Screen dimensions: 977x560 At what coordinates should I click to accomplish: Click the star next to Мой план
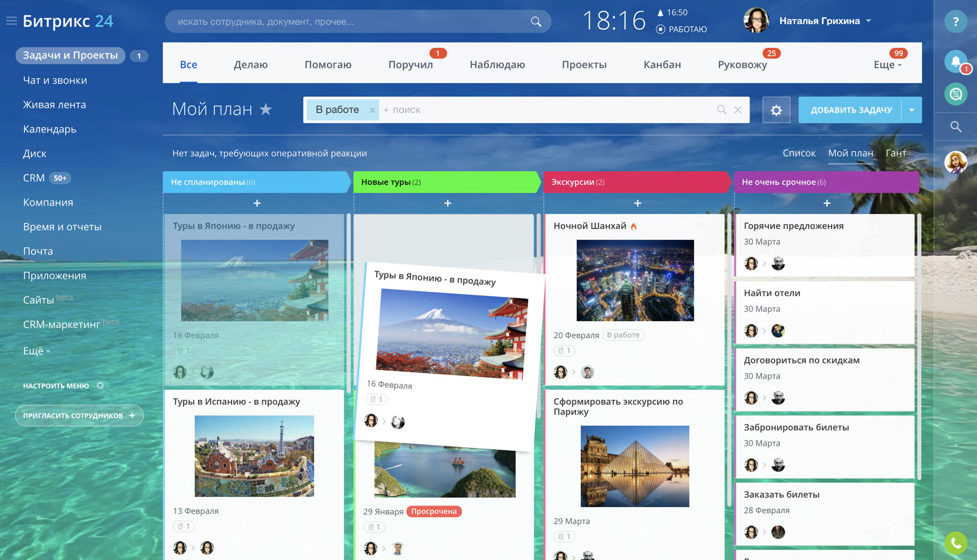266,109
